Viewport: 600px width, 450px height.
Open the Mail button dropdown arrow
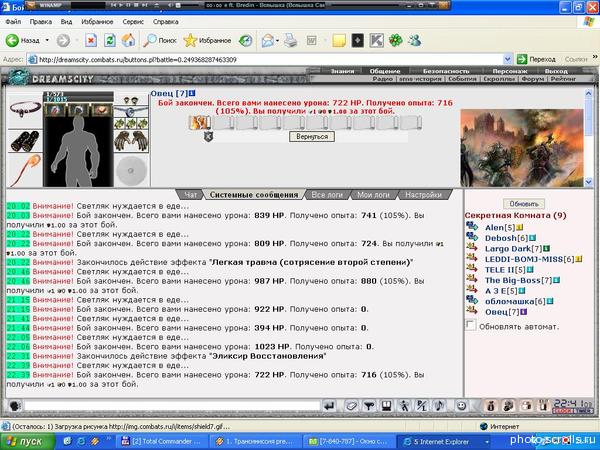coord(277,40)
